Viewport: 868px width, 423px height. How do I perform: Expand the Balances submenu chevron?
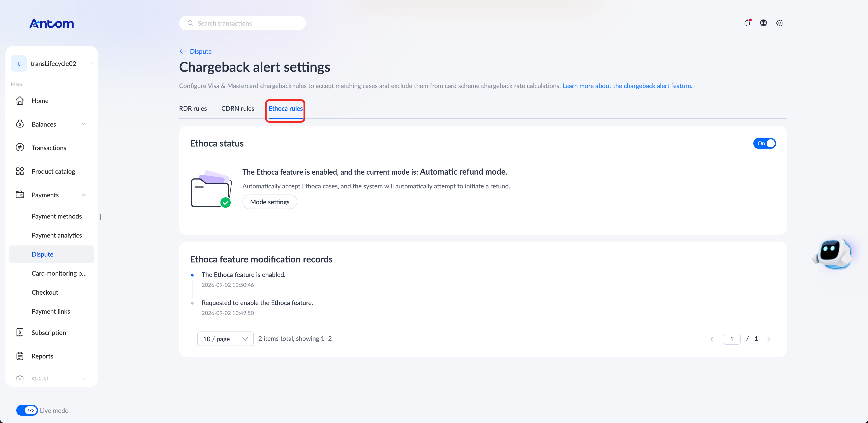pyautogui.click(x=83, y=124)
